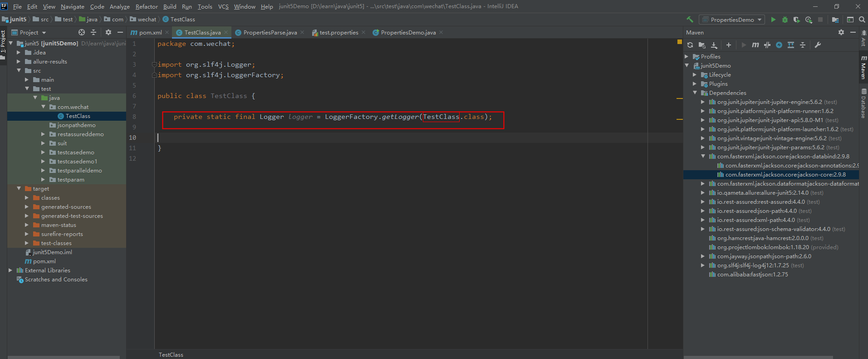The height and width of the screenshot is (359, 868).
Task: Expand Maven Profiles node
Action: [687, 56]
